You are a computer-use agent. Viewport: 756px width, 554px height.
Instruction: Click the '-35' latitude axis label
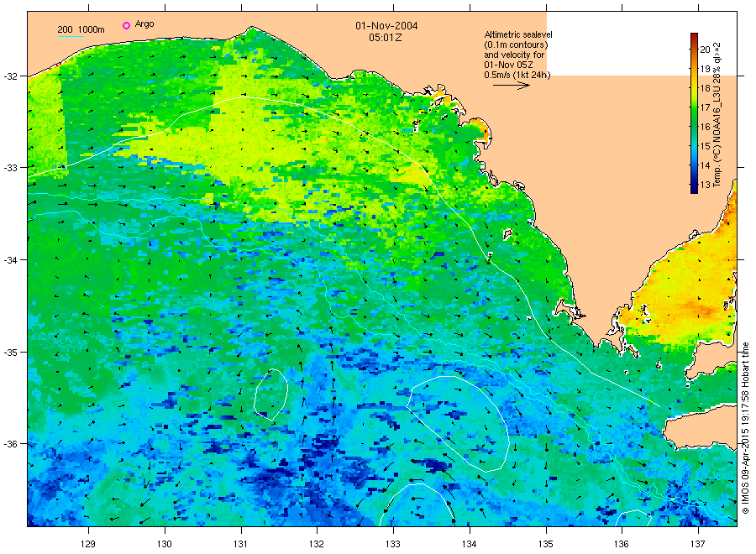click(x=11, y=353)
